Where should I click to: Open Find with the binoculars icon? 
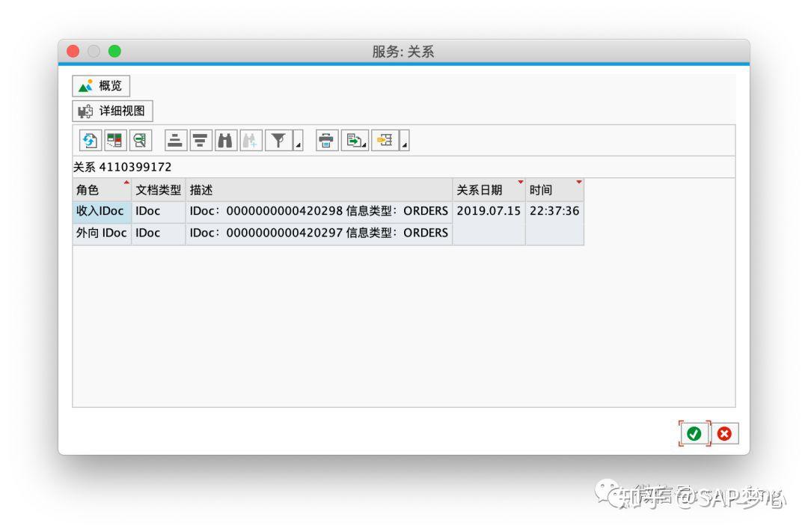(x=225, y=140)
